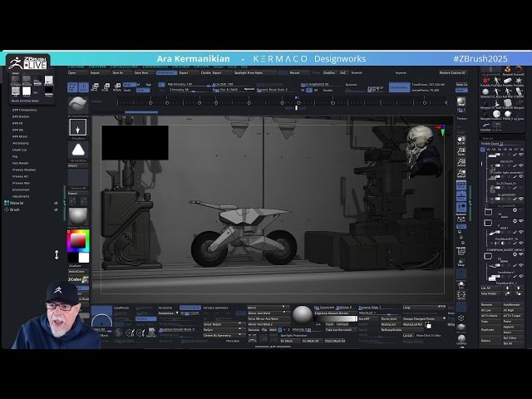Open the material sphere selector in left shelf
This screenshot has height=399, width=532.
(78, 216)
